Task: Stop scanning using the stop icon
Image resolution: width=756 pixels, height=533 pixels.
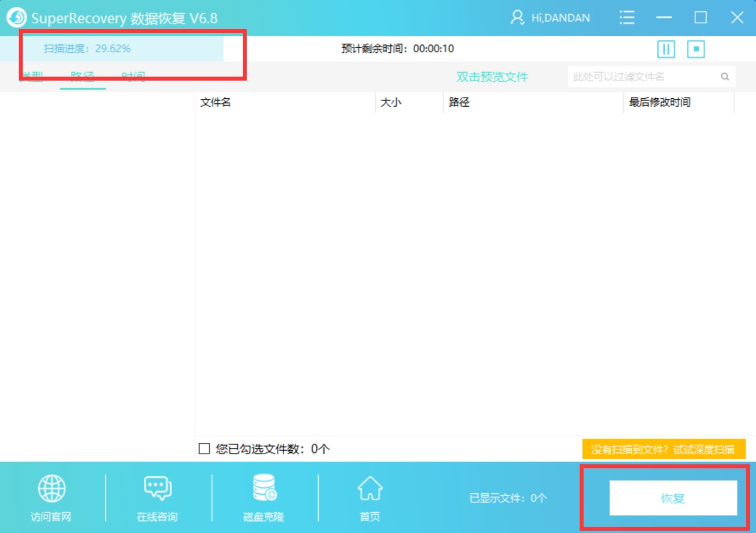Action: pos(696,49)
